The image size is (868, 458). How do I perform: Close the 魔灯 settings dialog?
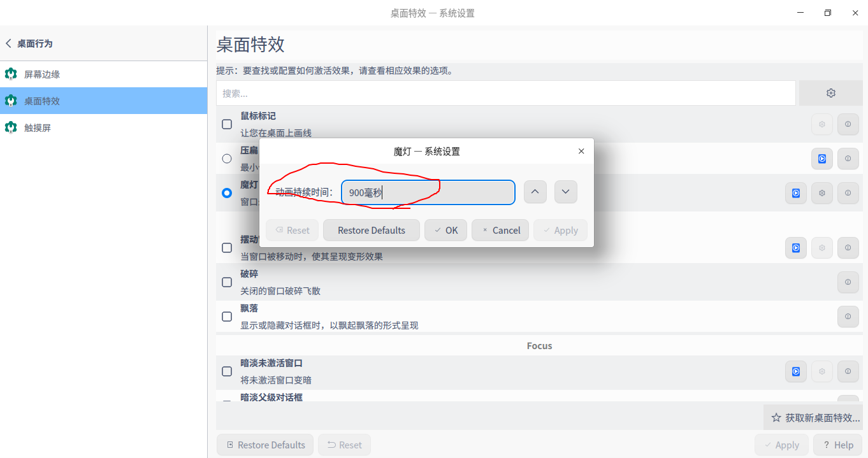coord(581,152)
